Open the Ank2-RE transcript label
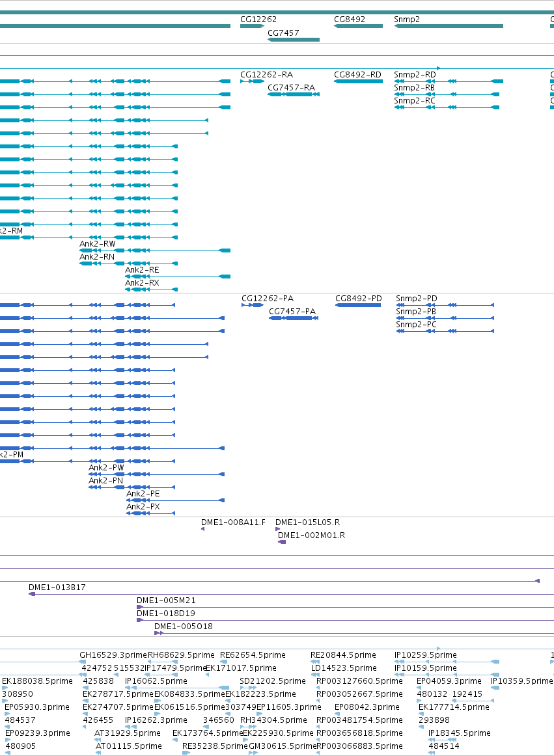Image resolution: width=554 pixels, height=756 pixels. coord(142,270)
